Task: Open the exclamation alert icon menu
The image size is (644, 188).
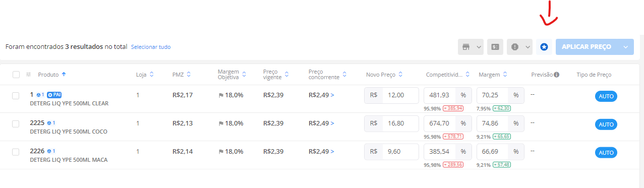Action: [x=519, y=47]
